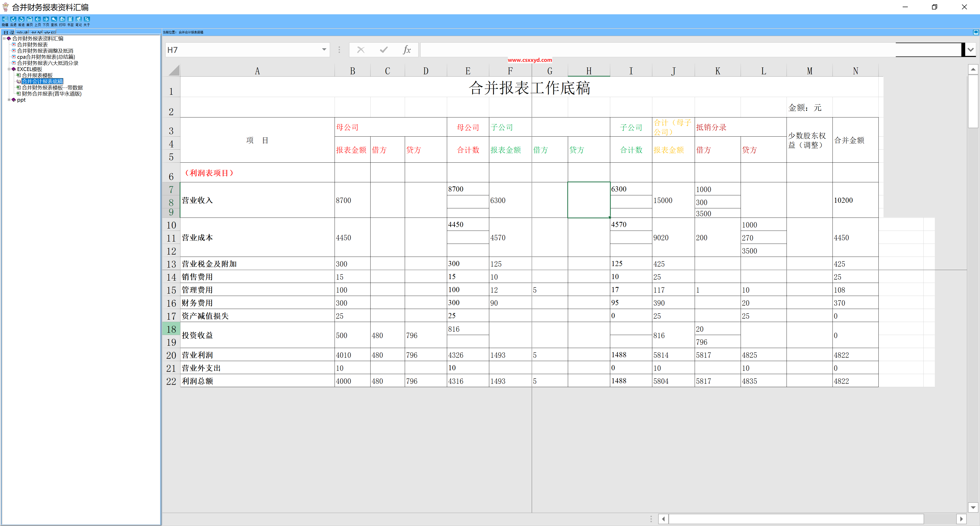Viewport: 980px width, 526px height.
Task: Hide the sidebar with the 隐藏 icon
Action: point(5,21)
